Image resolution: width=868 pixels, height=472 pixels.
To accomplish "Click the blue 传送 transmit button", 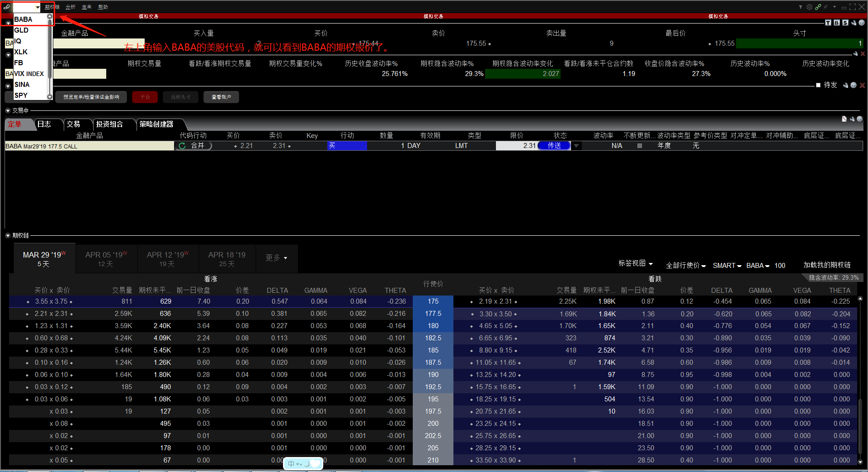I will [554, 146].
